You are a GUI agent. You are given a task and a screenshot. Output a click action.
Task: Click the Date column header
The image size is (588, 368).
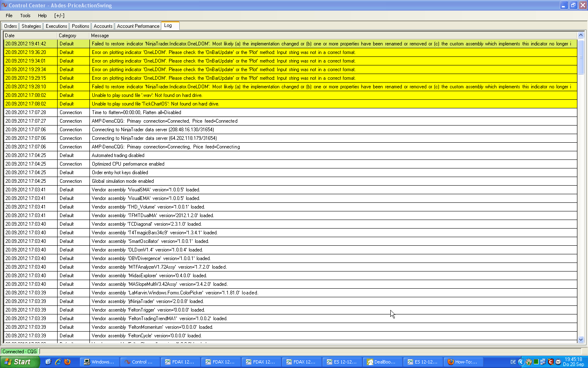click(30, 36)
